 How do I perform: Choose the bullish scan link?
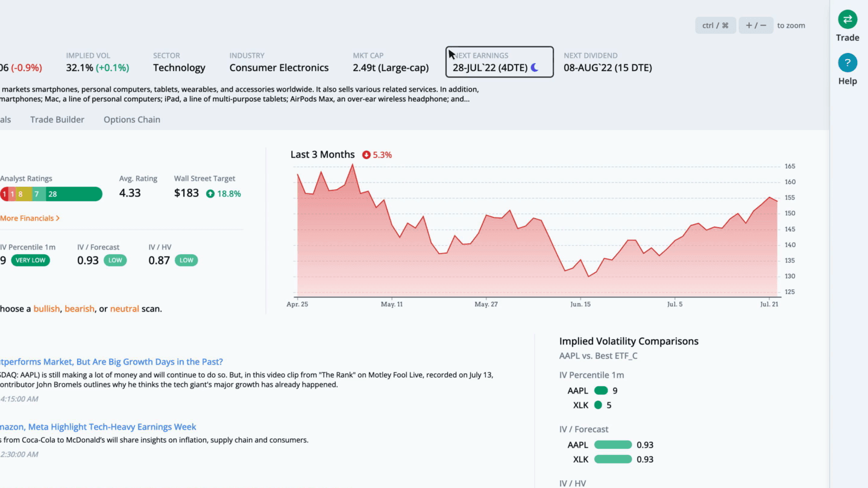pos(46,308)
